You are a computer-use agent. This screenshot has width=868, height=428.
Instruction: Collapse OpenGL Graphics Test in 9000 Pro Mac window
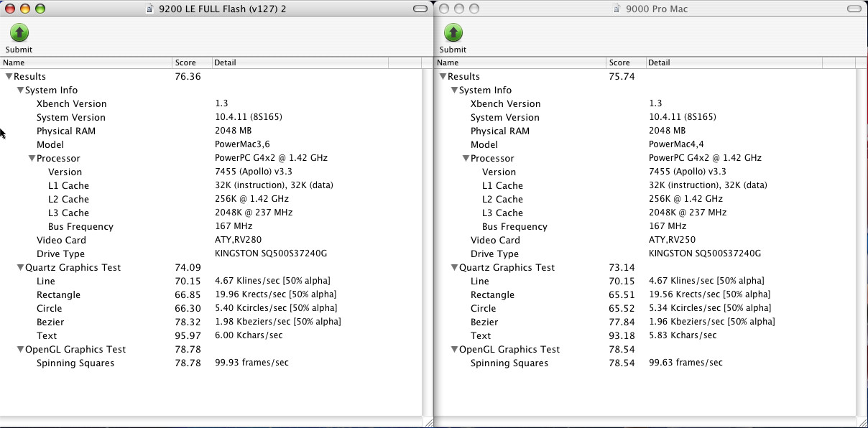click(x=454, y=349)
